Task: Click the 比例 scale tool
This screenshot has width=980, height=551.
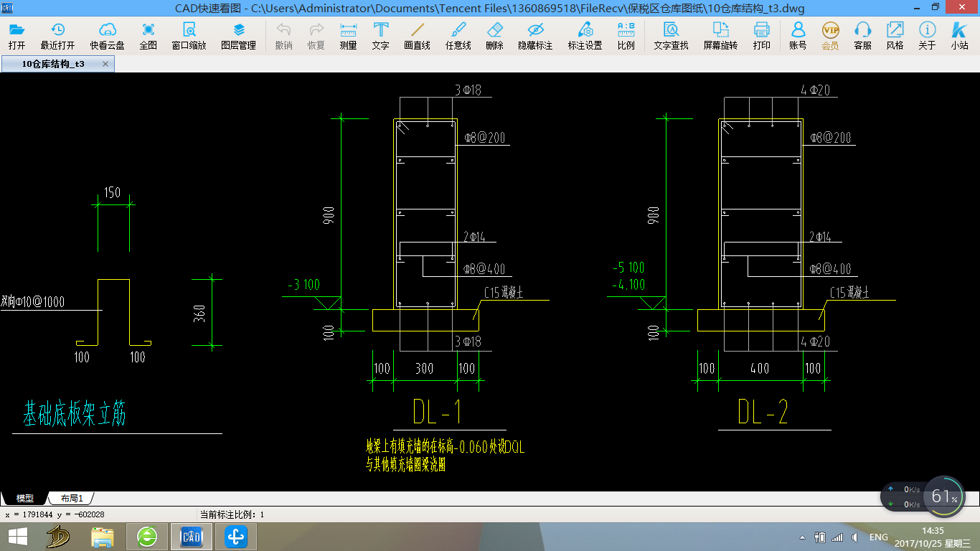Action: tap(626, 36)
